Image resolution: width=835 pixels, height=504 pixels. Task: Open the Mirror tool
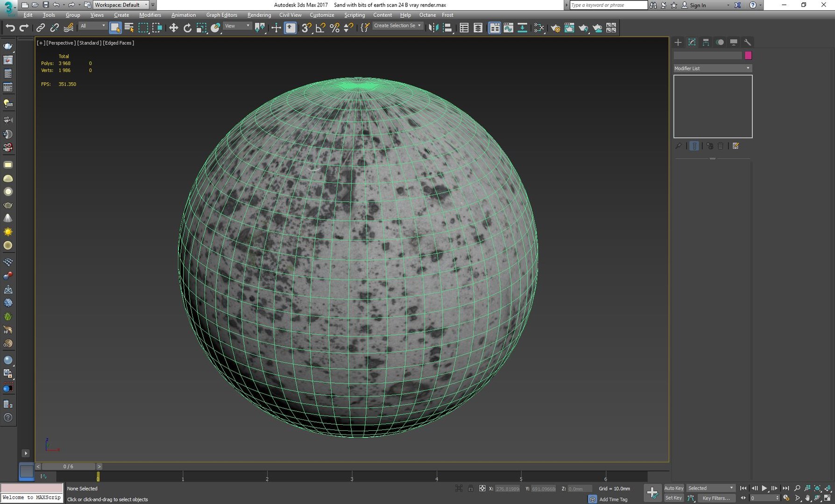click(433, 28)
